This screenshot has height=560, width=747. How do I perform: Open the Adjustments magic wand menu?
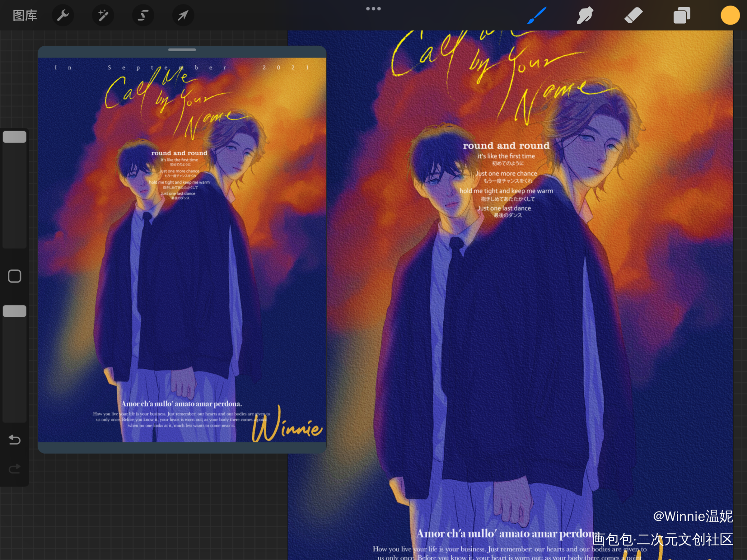point(103,16)
